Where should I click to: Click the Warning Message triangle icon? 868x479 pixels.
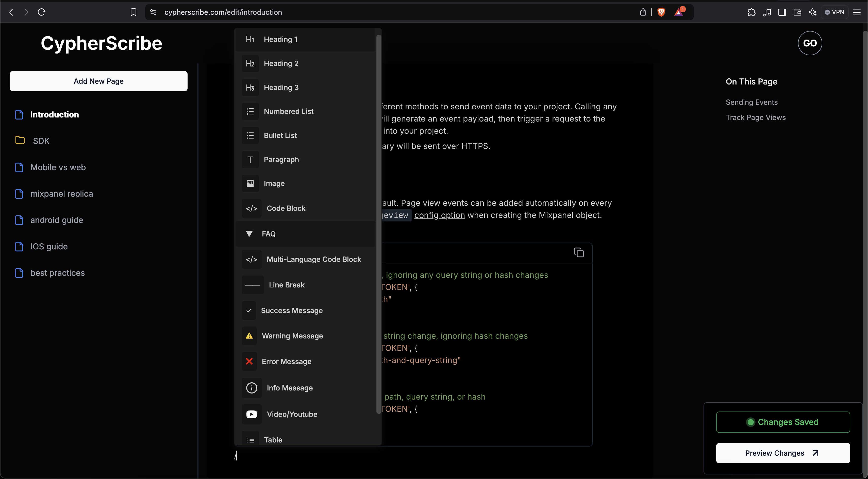249,336
